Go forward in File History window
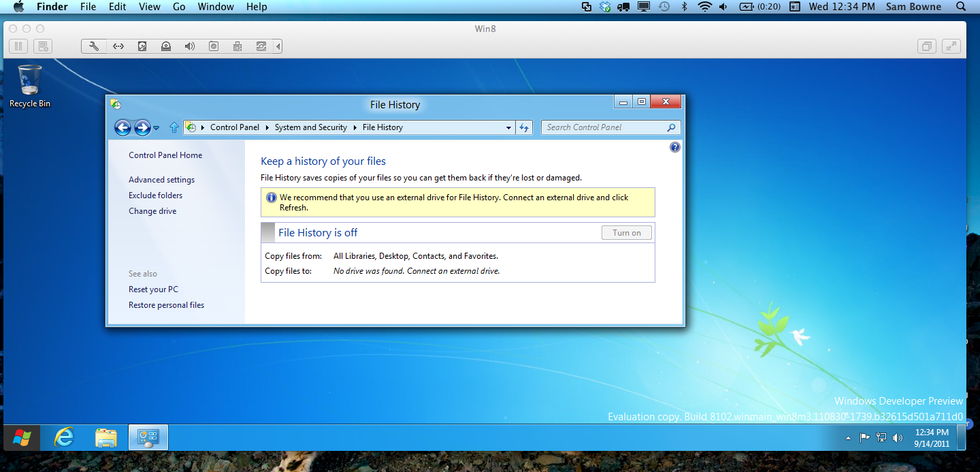 click(142, 127)
